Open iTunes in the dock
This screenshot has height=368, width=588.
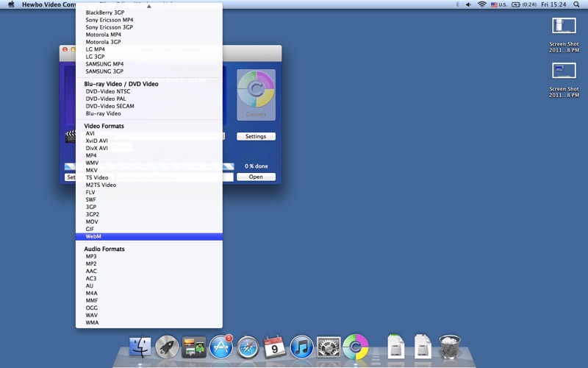coord(301,347)
